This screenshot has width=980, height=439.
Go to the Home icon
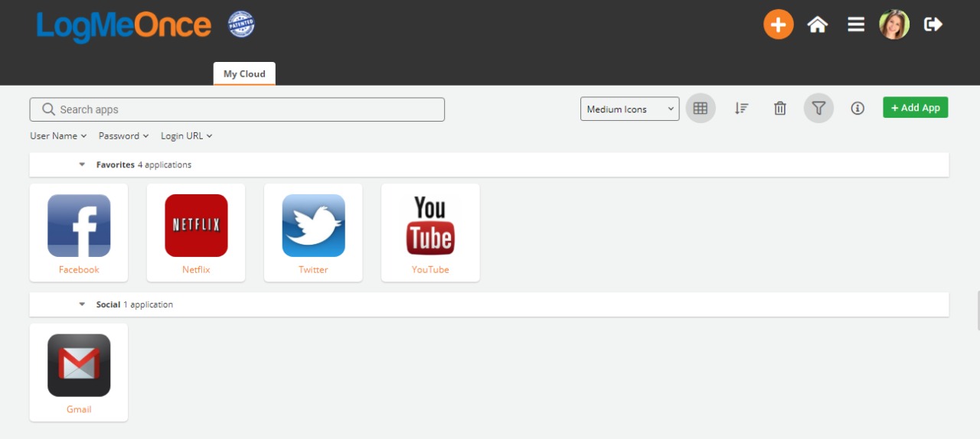point(818,24)
